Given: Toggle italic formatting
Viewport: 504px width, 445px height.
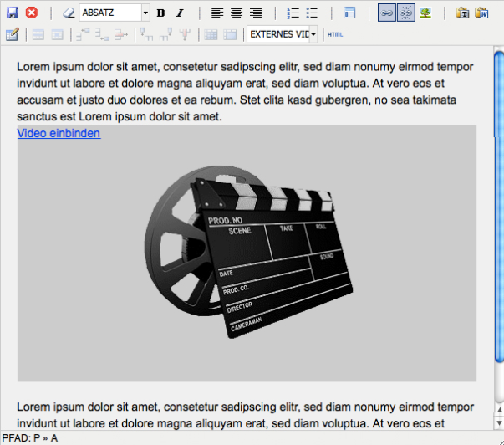Looking at the screenshot, I should click(x=179, y=13).
